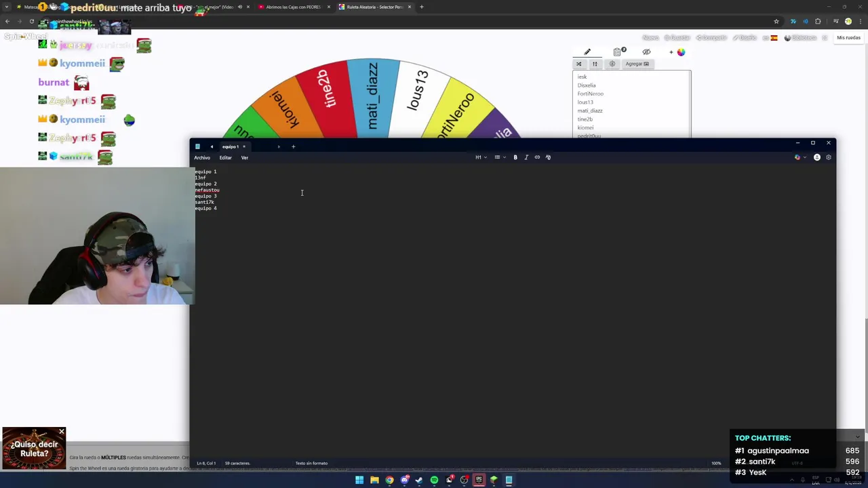Click the sant17k line in Notepad
This screenshot has height=488, width=868.
pyautogui.click(x=204, y=203)
